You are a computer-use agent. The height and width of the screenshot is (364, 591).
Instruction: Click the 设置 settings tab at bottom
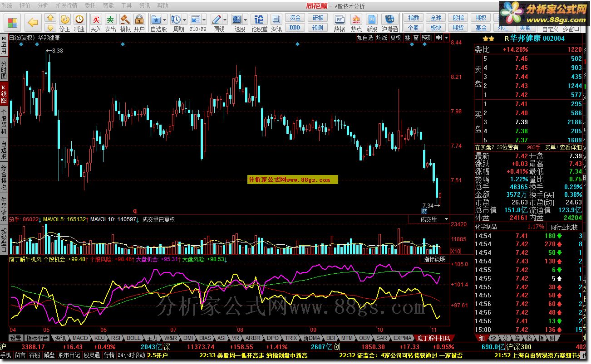(16, 338)
